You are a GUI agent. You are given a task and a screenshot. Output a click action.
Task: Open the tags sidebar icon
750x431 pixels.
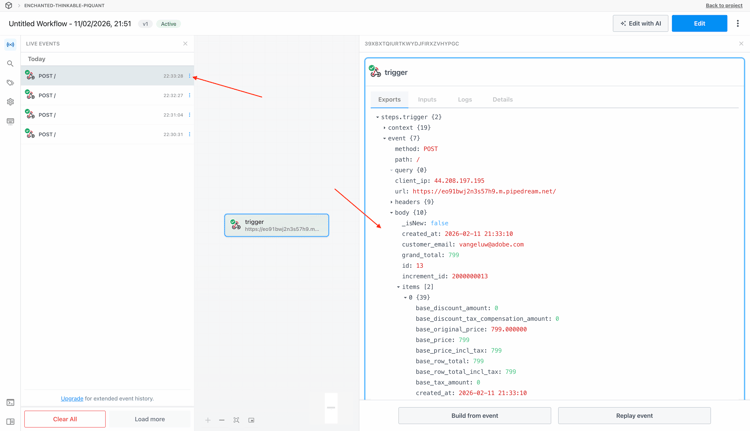[10, 83]
